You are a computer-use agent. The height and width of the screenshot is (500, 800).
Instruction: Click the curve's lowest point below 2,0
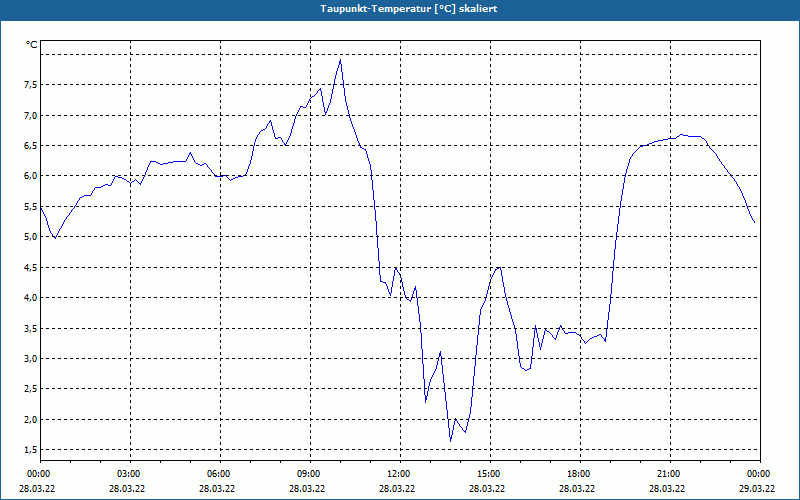pos(451,441)
